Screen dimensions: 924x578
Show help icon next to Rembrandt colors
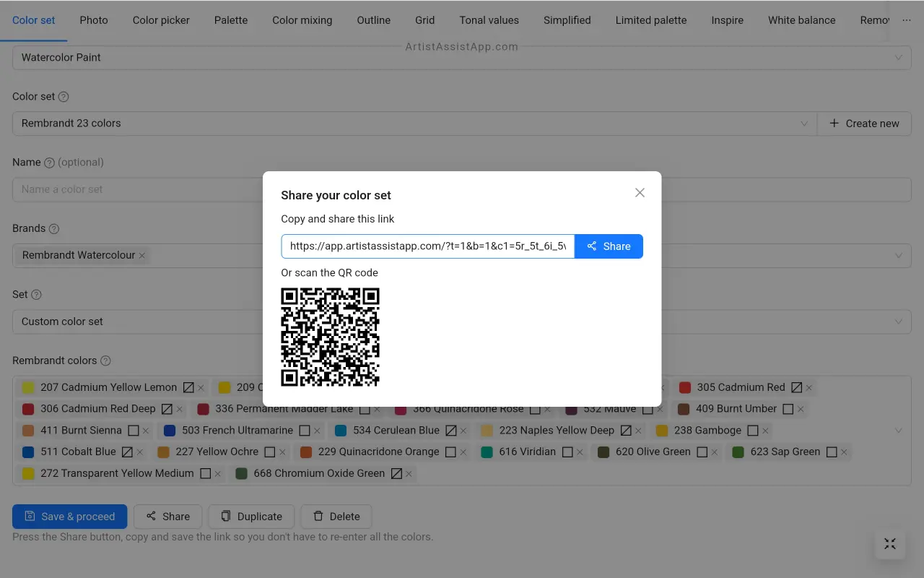tap(105, 361)
